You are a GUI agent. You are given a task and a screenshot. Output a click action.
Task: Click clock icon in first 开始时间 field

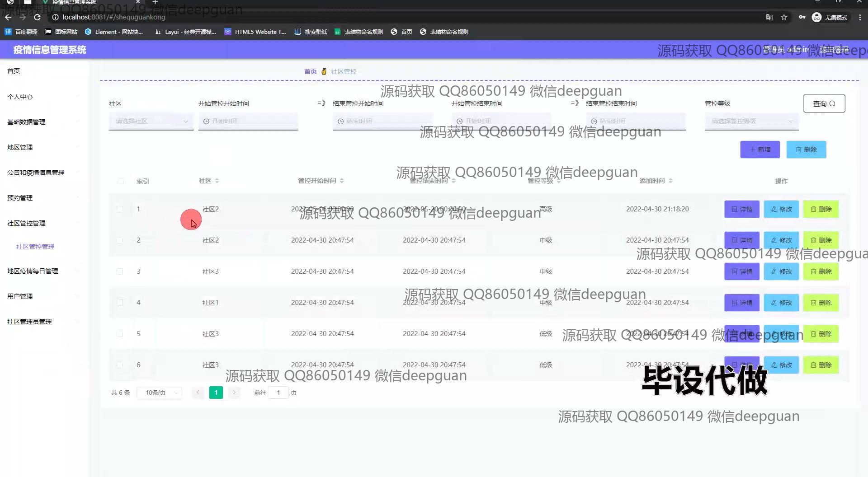pos(206,121)
